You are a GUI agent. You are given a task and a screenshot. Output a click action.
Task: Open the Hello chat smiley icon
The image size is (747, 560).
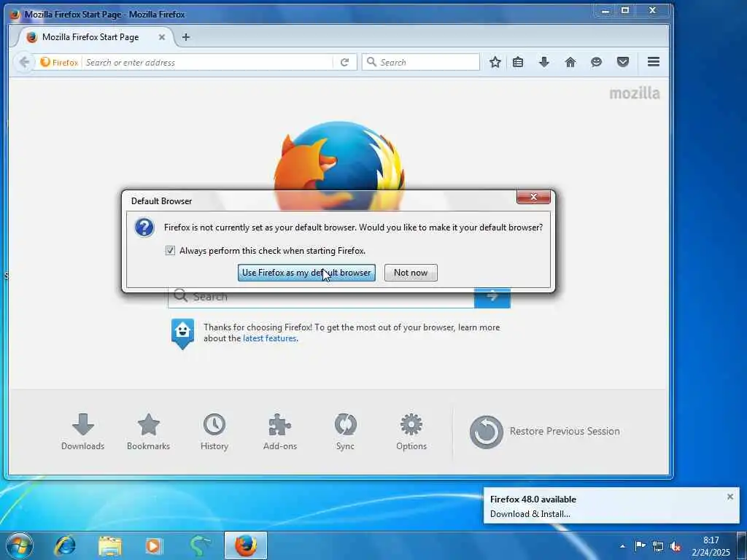(x=596, y=62)
